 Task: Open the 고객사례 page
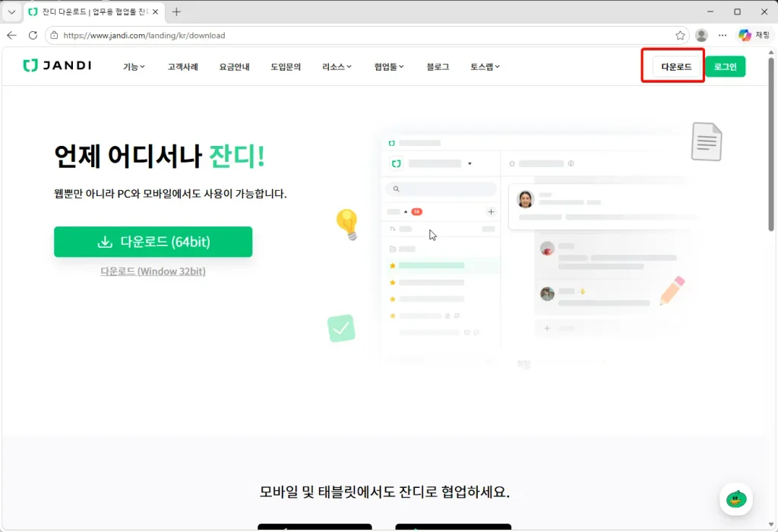(x=182, y=67)
